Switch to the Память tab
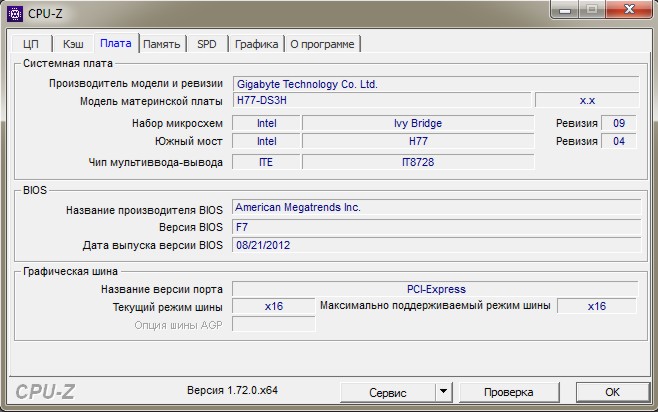 click(162, 44)
